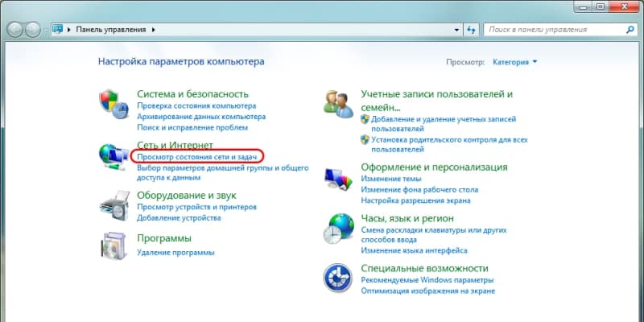Click the Панель управления breadcrumb
The image size is (644, 322).
click(111, 30)
